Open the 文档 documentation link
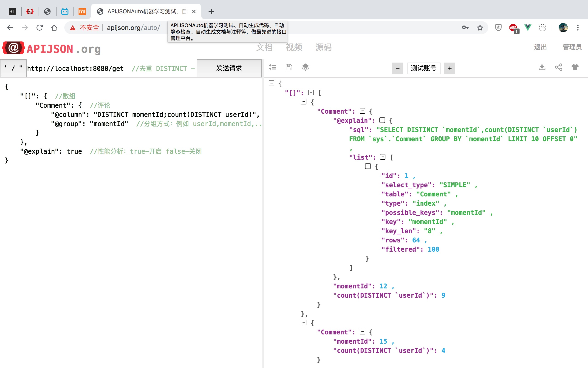The image size is (588, 368). tap(264, 47)
